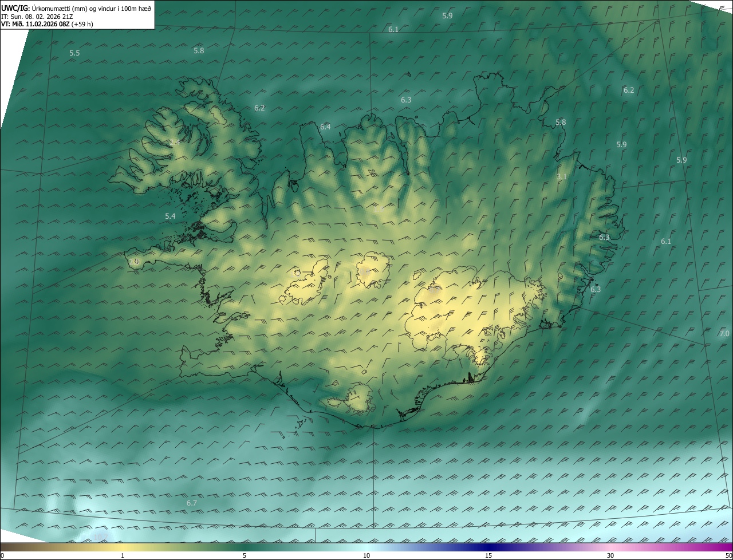Click the 6.4 value label on the map
The height and width of the screenshot is (560, 733).
[x=325, y=127]
